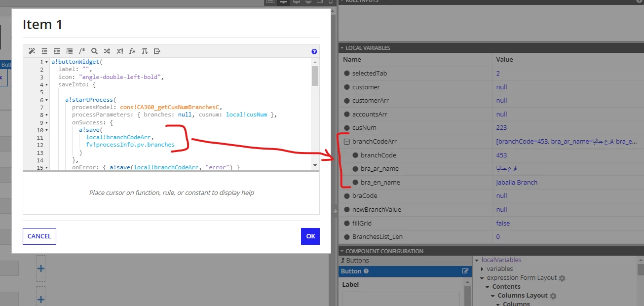Click the outdent icon in editor toolbar
This screenshot has width=644, height=306.
click(44, 51)
